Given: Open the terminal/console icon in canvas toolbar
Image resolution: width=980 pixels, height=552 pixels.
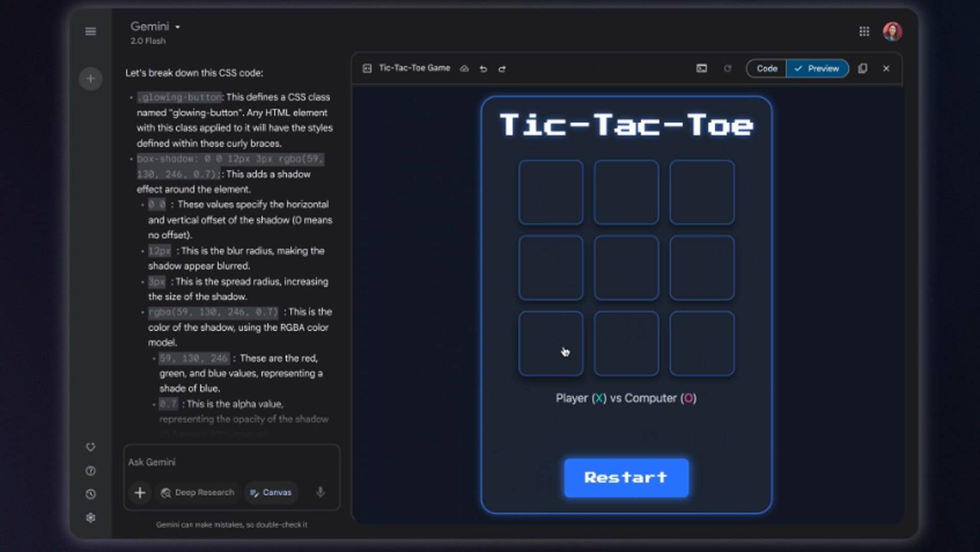Looking at the screenshot, I should [x=702, y=68].
